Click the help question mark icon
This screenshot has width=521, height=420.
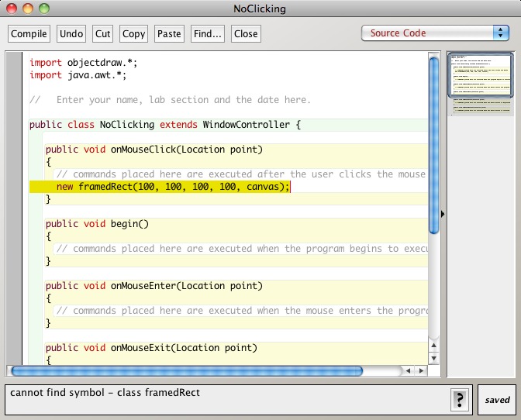(459, 400)
